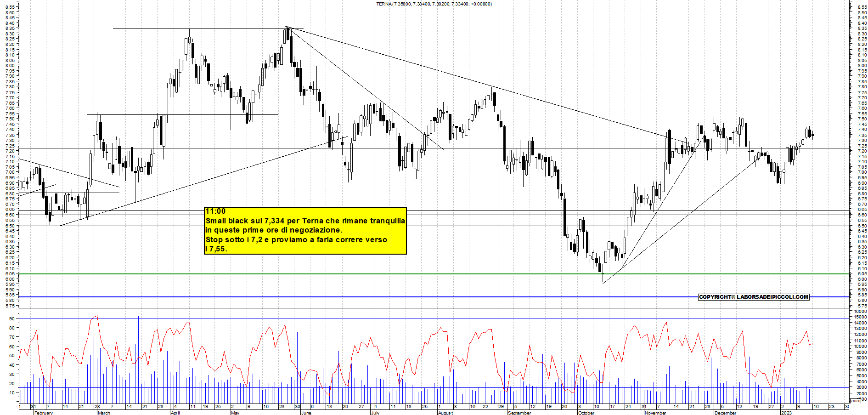This screenshot has height=415, width=868.
Task: Click the November month label
Action: [x=655, y=413]
